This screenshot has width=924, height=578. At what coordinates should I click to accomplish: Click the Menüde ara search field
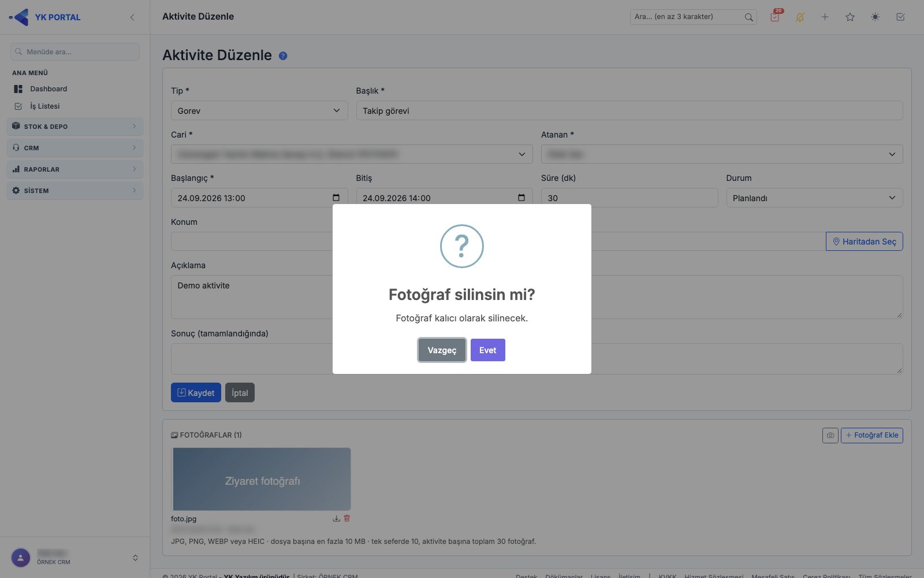(x=75, y=51)
